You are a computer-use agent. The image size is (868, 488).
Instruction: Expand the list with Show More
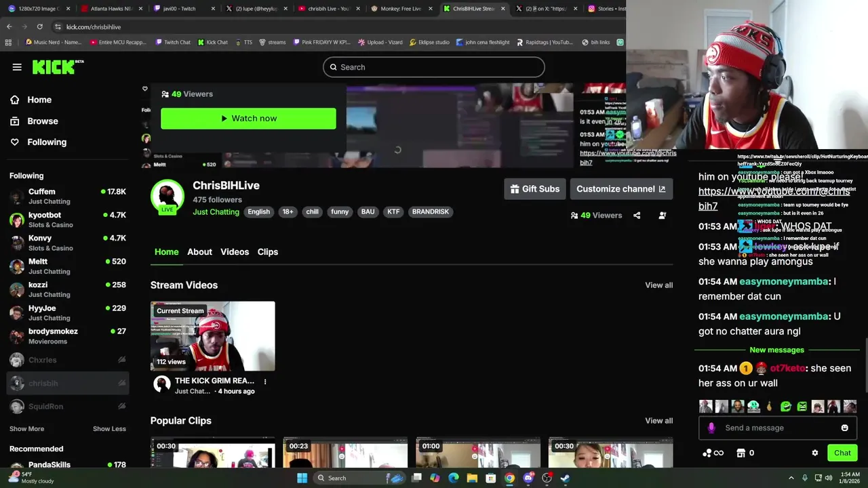click(26, 429)
